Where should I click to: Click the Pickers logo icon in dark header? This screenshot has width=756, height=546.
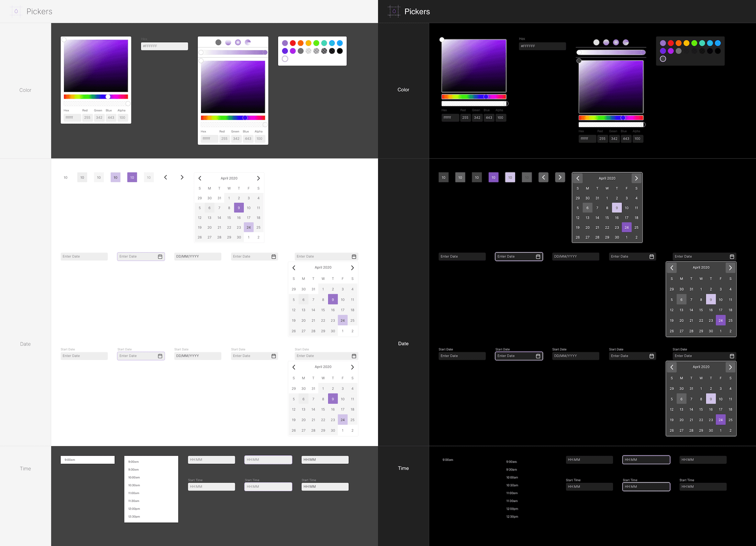(x=394, y=11)
